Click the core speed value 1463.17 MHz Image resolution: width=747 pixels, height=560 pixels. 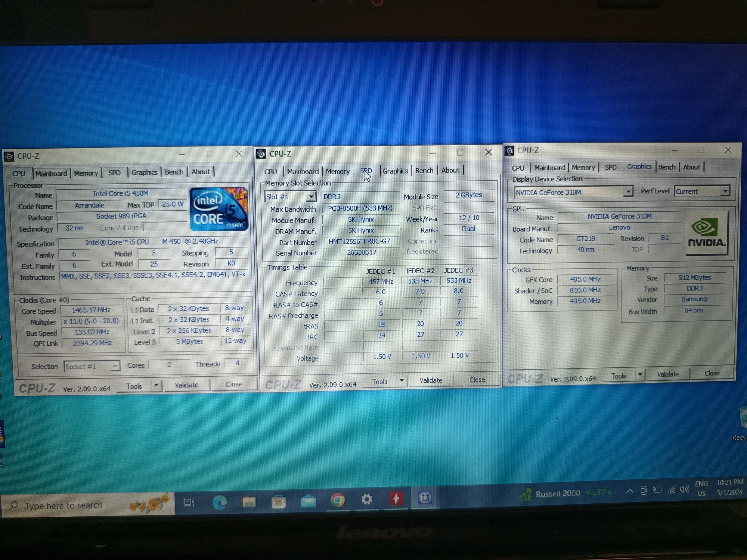91,310
